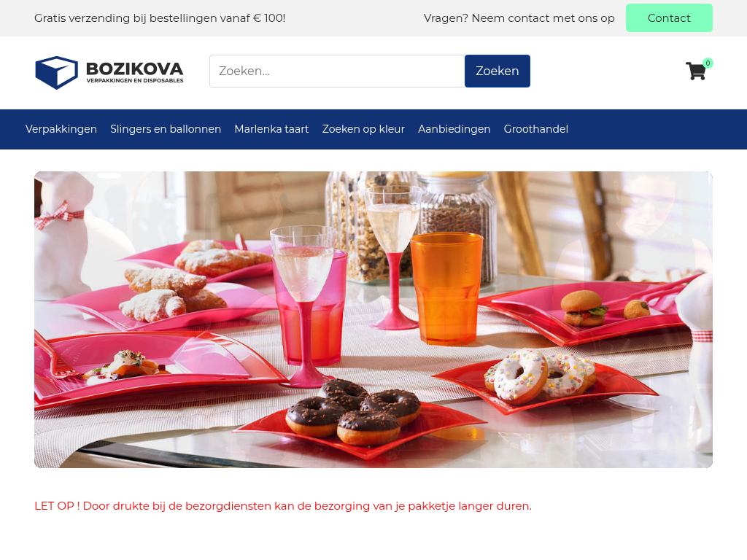Image resolution: width=747 pixels, height=560 pixels.
Task: Click the Gratis verzending announcement text
Action: (x=160, y=18)
